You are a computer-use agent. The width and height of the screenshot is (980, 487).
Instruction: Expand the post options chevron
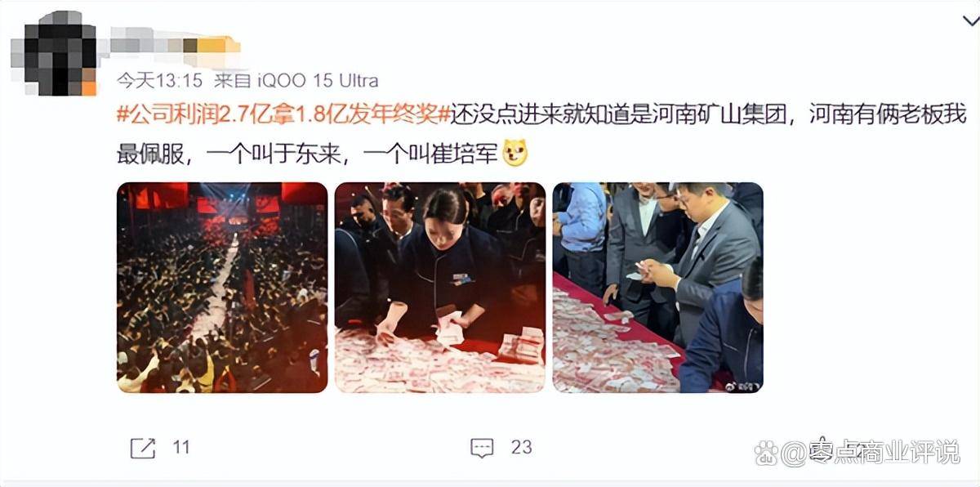pos(971,22)
